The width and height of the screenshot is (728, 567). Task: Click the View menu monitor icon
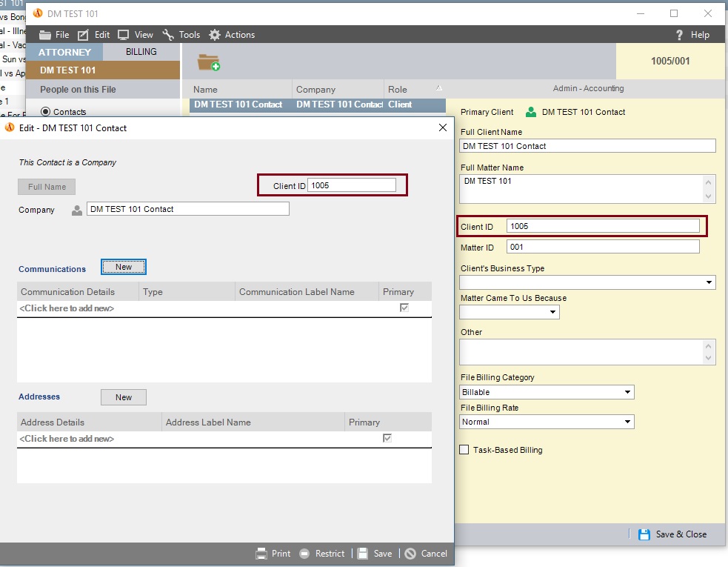(123, 35)
